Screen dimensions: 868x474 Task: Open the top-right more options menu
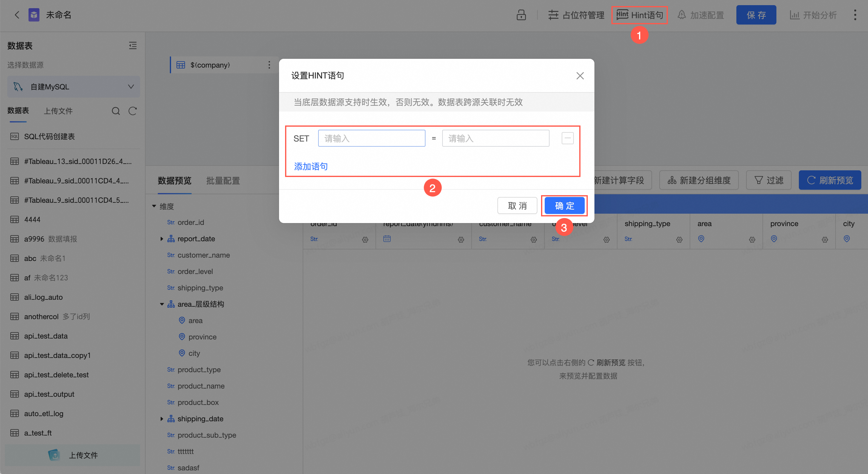pyautogui.click(x=855, y=15)
